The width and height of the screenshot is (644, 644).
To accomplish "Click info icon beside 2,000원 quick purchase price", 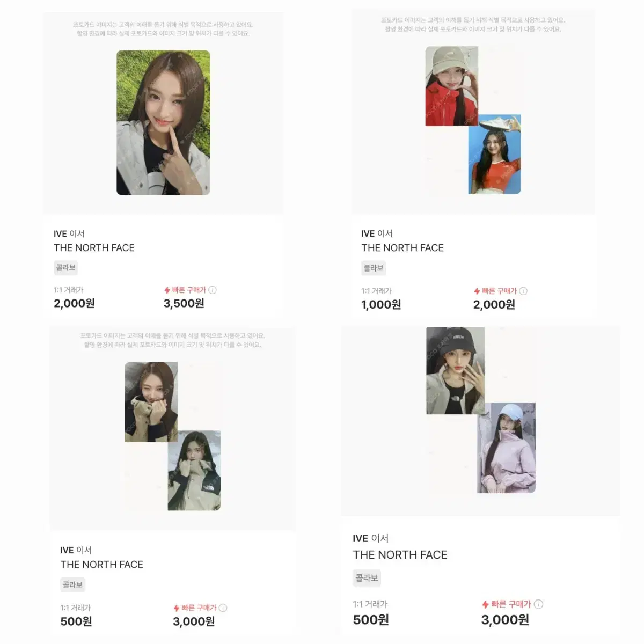I will pos(523,291).
